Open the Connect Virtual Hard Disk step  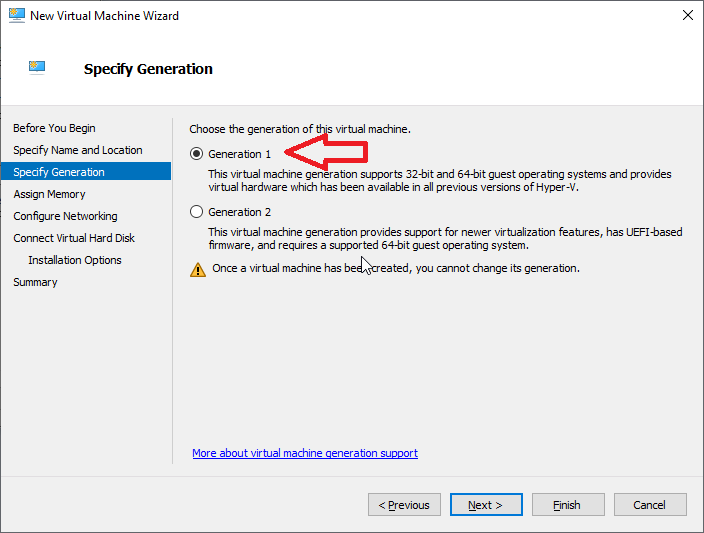74,238
